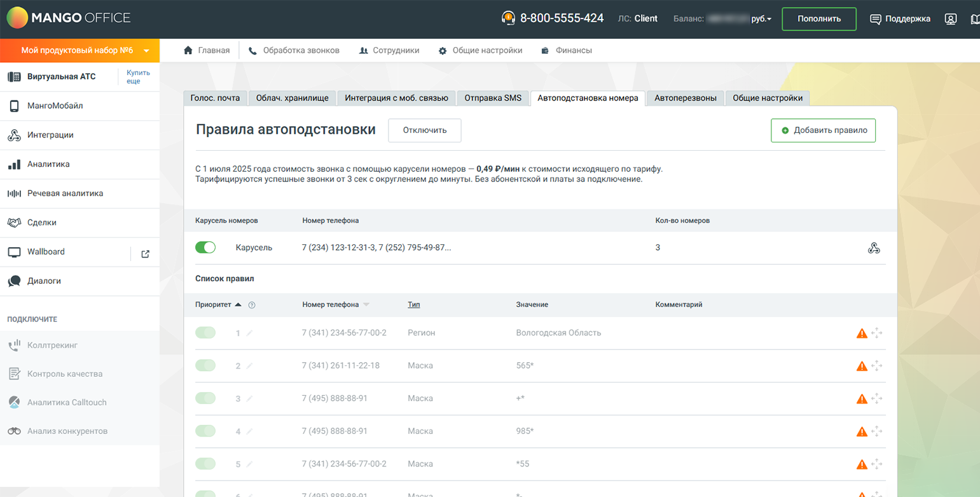This screenshot has height=497, width=980.
Task: Click the Речевая аналитика waveform icon
Action: 14,193
